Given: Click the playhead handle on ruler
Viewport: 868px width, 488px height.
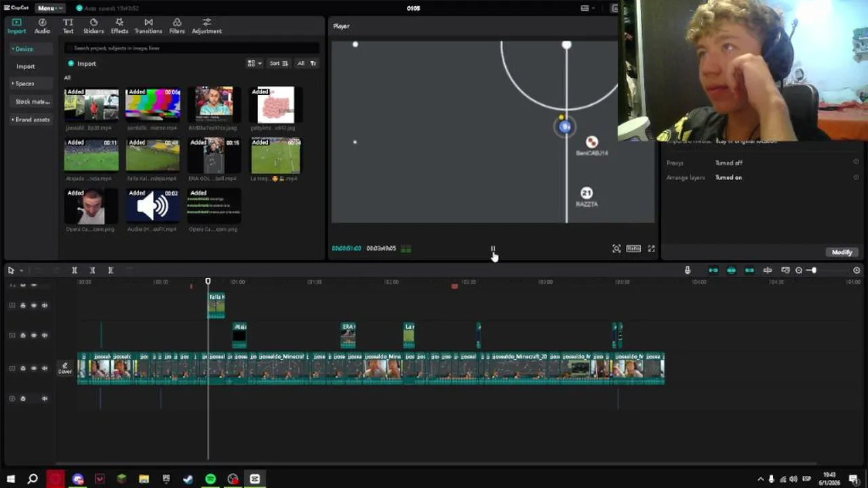Looking at the screenshot, I should click(x=208, y=281).
